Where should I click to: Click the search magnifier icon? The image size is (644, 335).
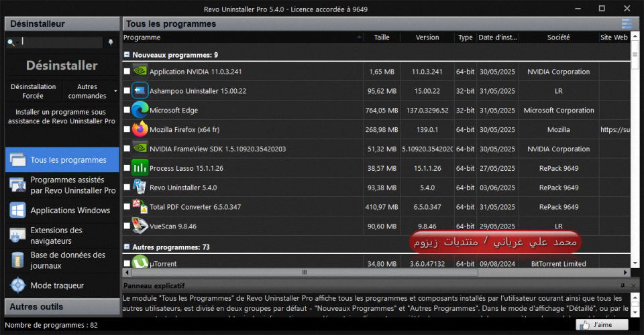11,42
